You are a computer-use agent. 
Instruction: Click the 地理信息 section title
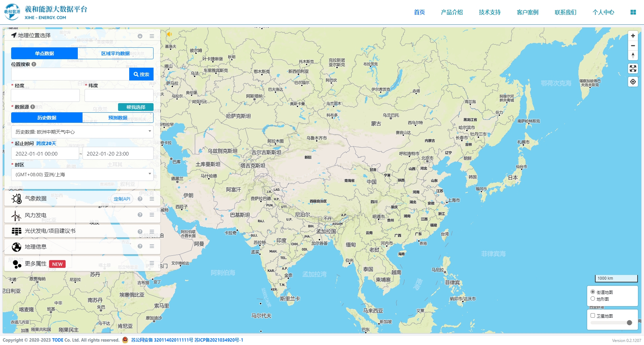(36, 247)
